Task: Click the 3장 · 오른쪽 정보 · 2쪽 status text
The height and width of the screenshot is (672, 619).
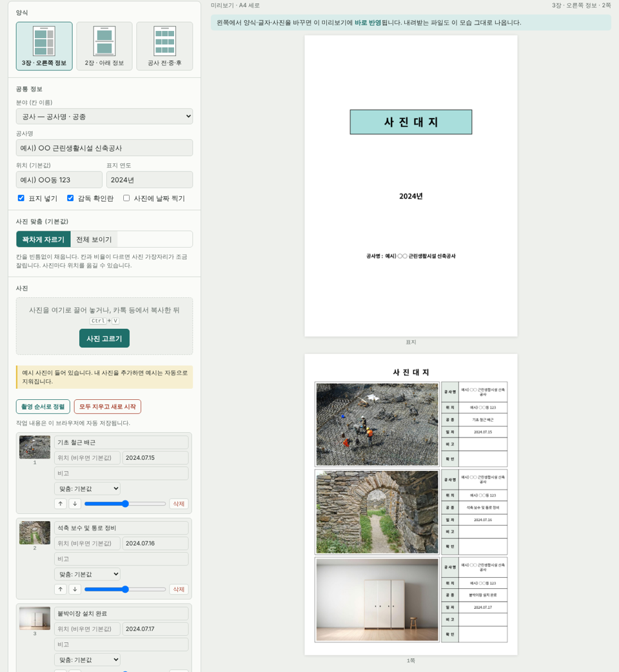Action: pyautogui.click(x=582, y=5)
